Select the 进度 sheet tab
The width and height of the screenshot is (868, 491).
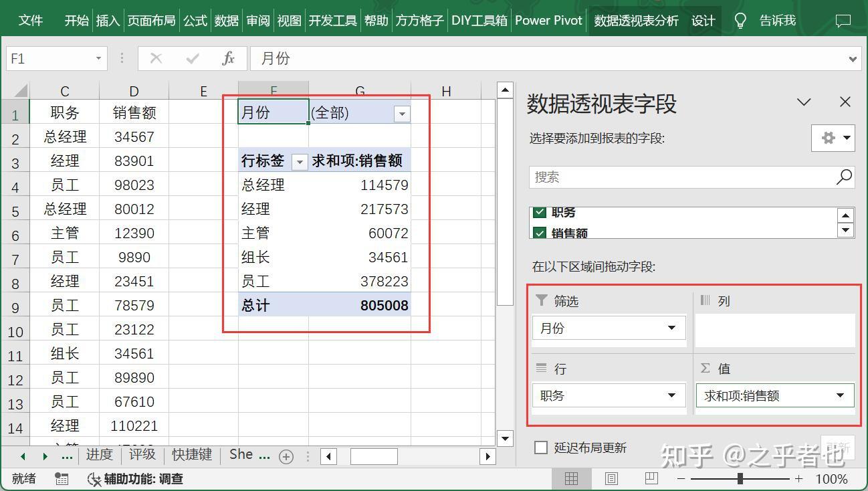99,455
